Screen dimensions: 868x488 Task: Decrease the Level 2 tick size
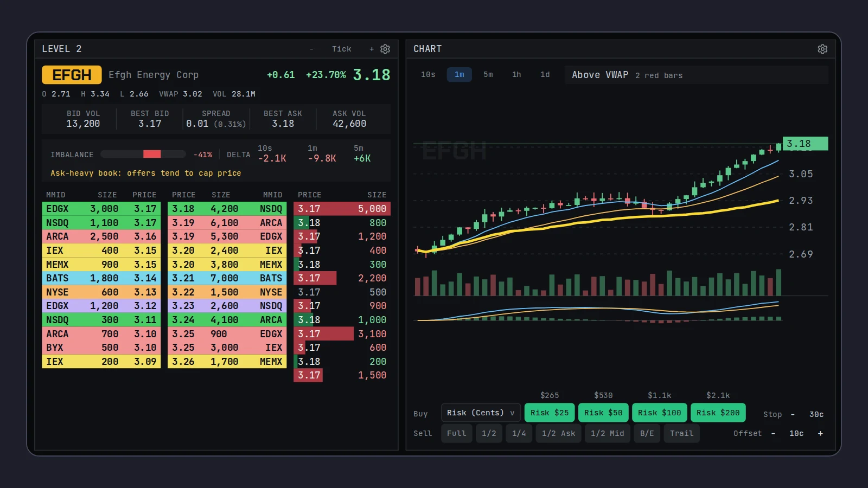tap(311, 49)
